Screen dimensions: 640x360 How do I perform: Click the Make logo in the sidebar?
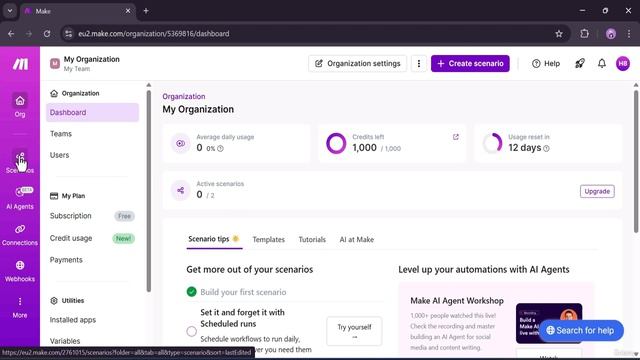point(20,64)
